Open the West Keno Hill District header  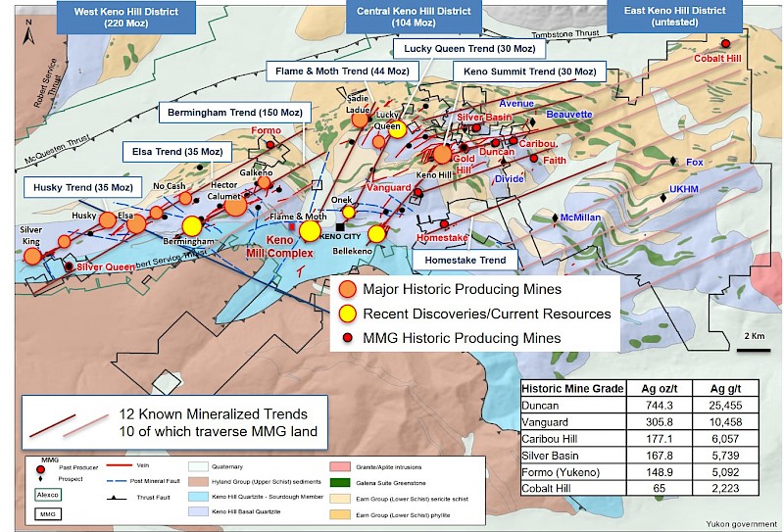(125, 15)
